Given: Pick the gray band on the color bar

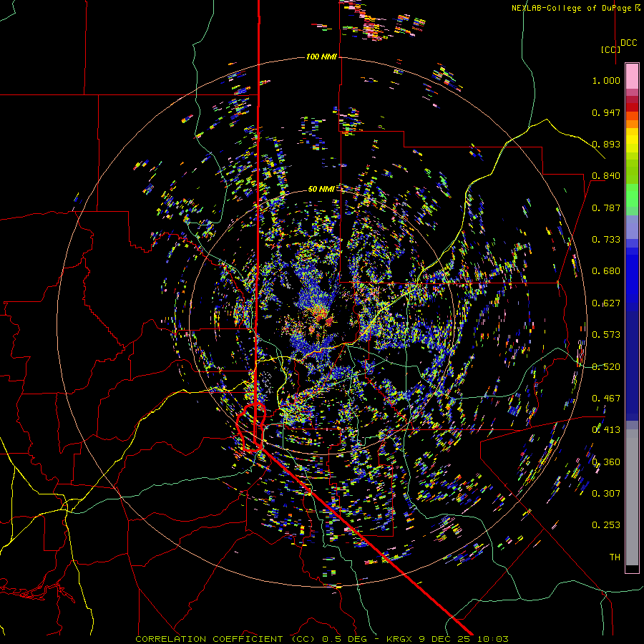Looking at the screenshot, I should (632, 497).
